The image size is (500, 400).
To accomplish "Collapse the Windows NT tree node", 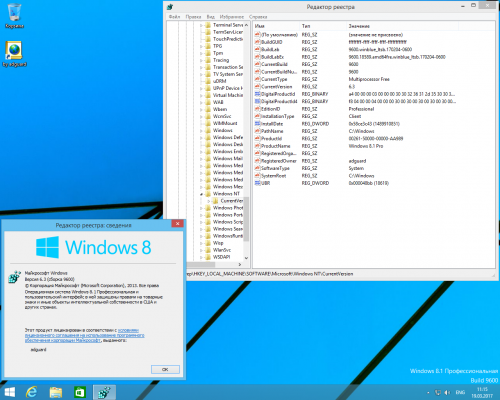I will tap(201, 194).
